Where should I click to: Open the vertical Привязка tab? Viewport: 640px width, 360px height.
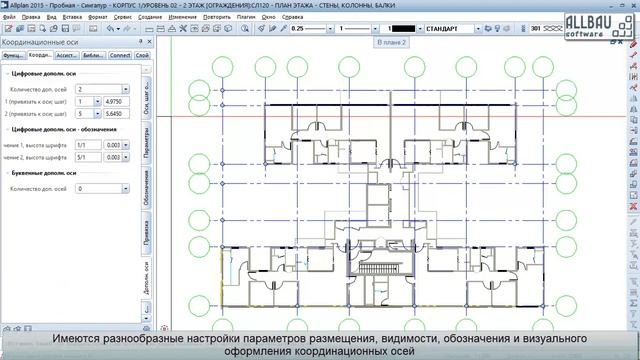tap(147, 233)
